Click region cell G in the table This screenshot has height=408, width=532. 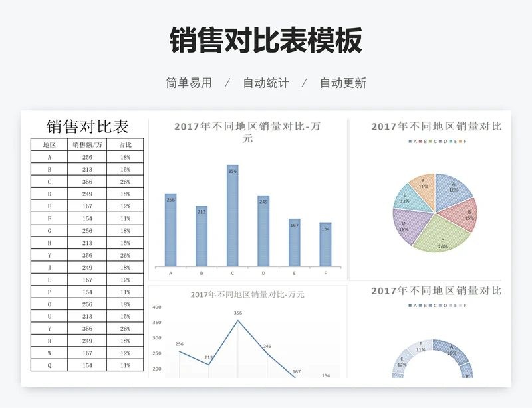click(49, 231)
